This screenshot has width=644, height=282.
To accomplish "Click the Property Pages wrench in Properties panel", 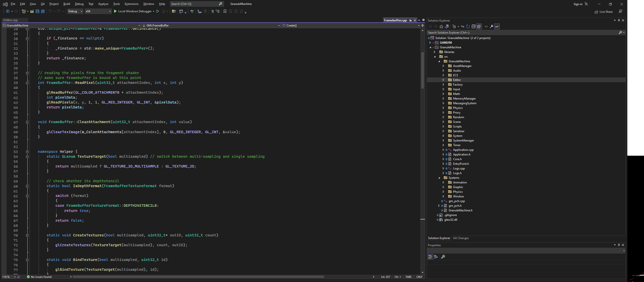I will click(443, 257).
